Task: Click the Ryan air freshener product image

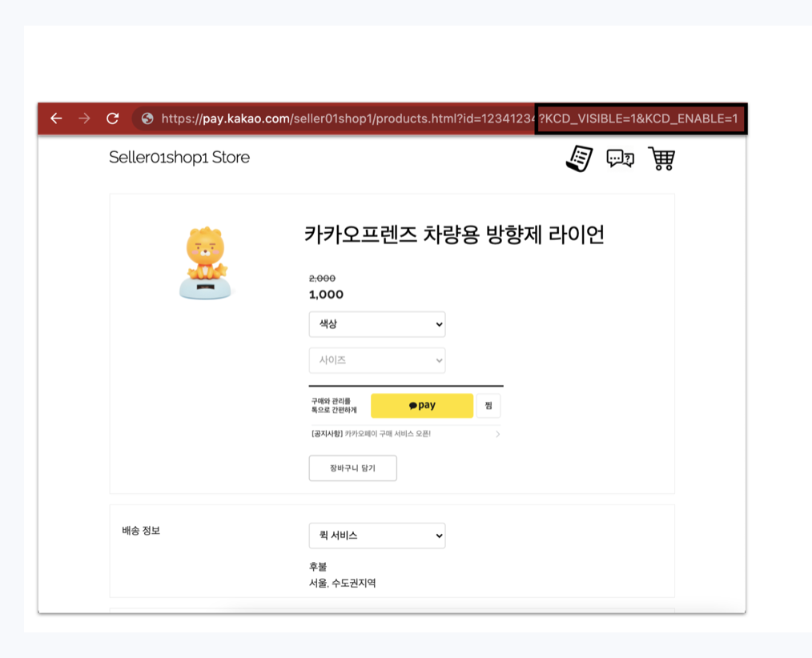Action: coord(206,263)
